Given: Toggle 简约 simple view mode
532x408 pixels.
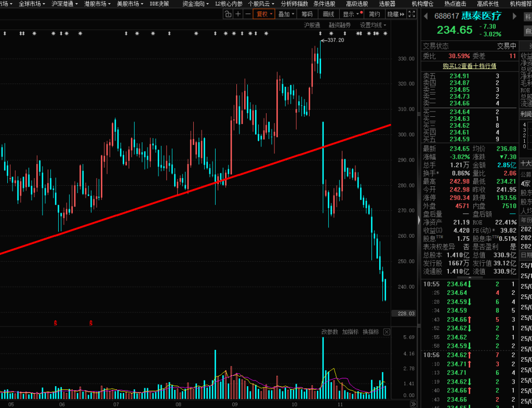Looking at the screenshot, I should click(x=374, y=14).
